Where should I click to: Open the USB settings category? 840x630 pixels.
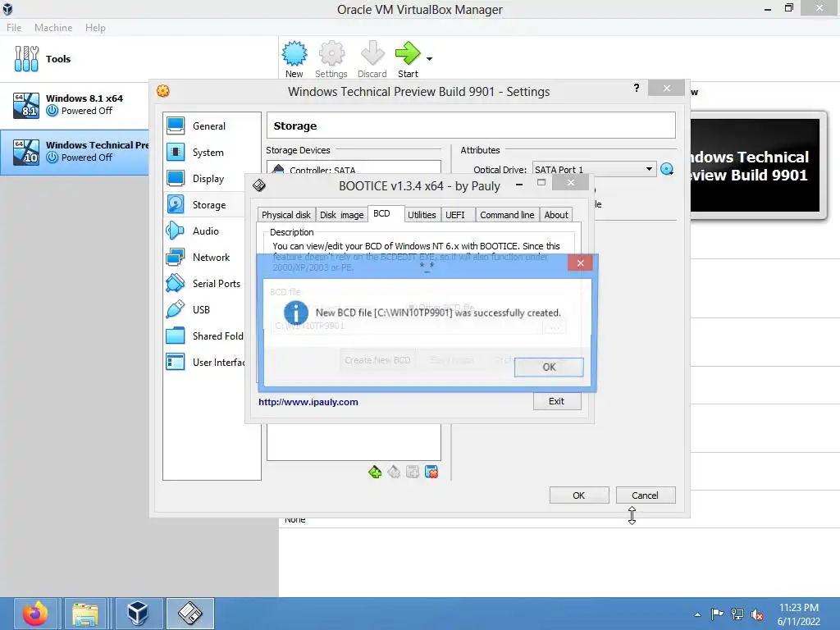pos(201,309)
